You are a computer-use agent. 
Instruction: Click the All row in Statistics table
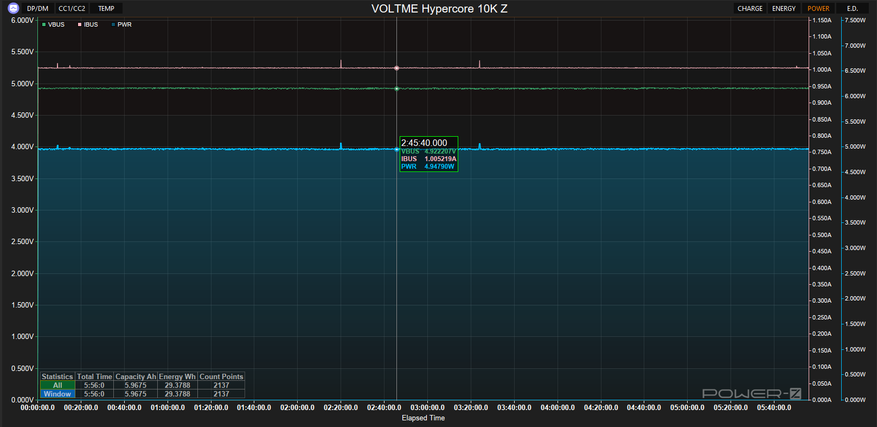(142, 386)
